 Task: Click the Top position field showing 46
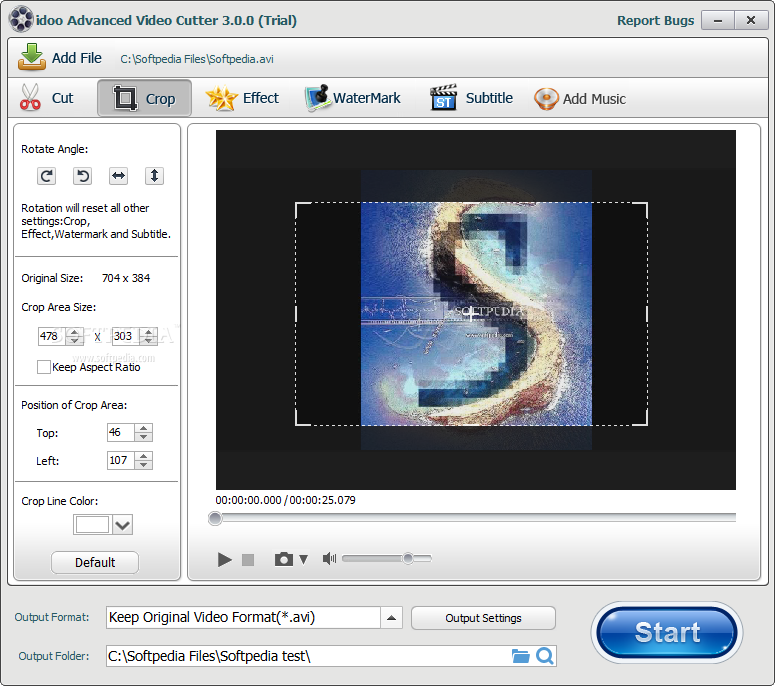[x=121, y=432]
